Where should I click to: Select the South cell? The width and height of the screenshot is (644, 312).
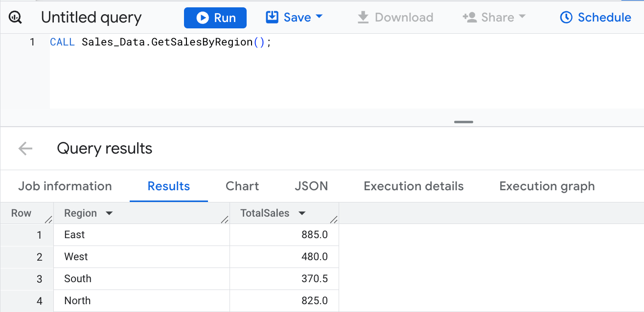click(x=141, y=279)
